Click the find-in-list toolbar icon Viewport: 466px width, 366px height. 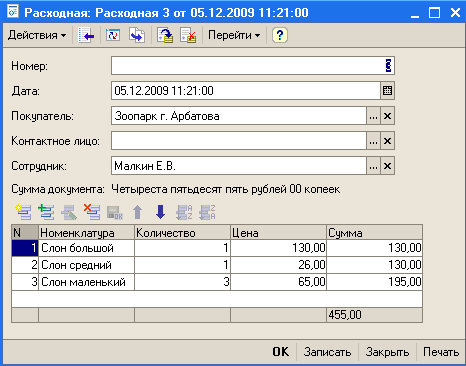[86, 35]
